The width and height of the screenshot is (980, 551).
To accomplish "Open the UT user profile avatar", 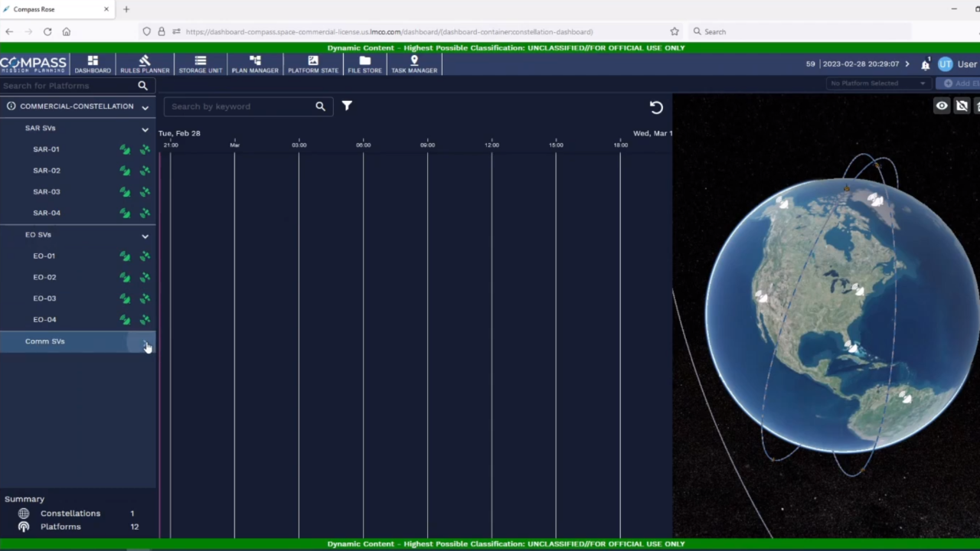I will pos(945,64).
